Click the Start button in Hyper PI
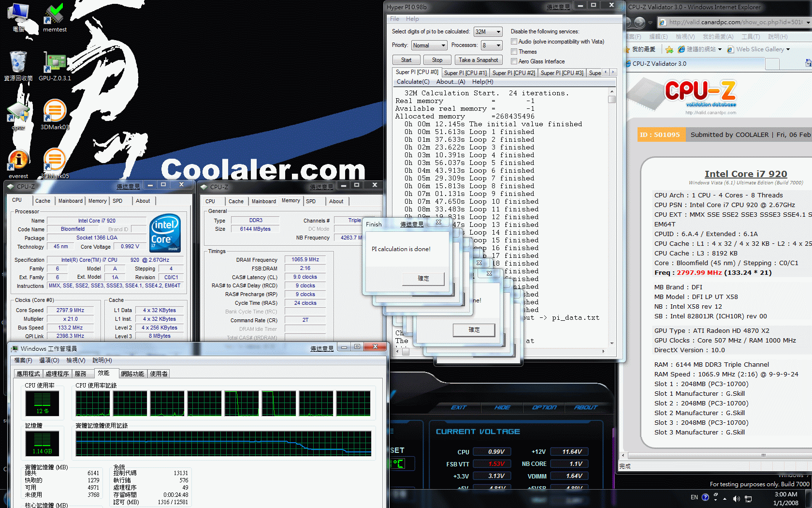 (x=406, y=60)
